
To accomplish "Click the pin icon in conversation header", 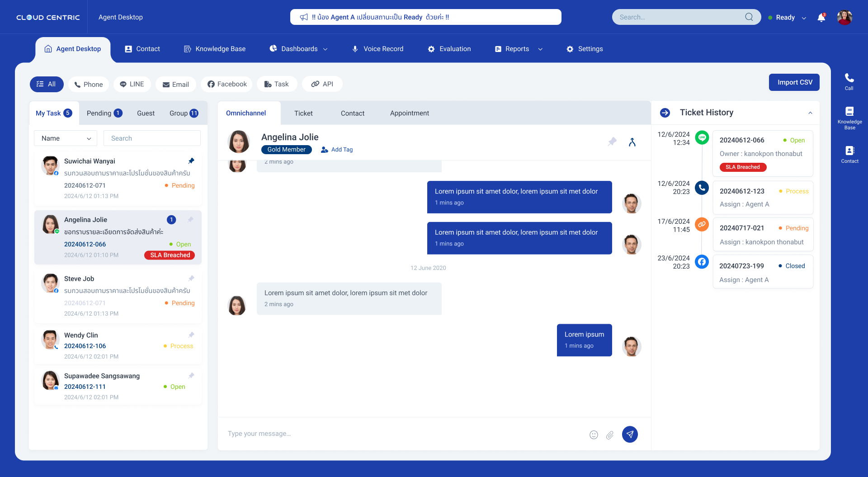I will coord(612,142).
